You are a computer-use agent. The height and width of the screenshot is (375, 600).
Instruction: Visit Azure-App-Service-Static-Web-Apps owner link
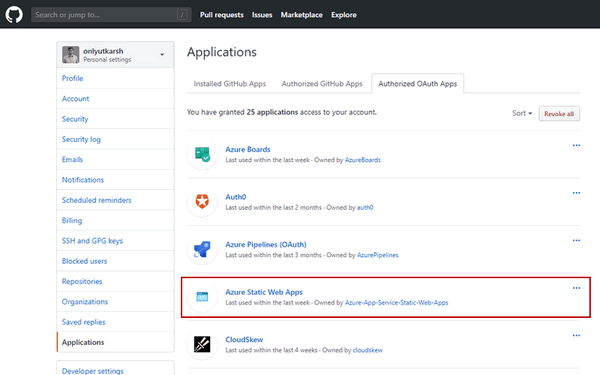click(396, 303)
